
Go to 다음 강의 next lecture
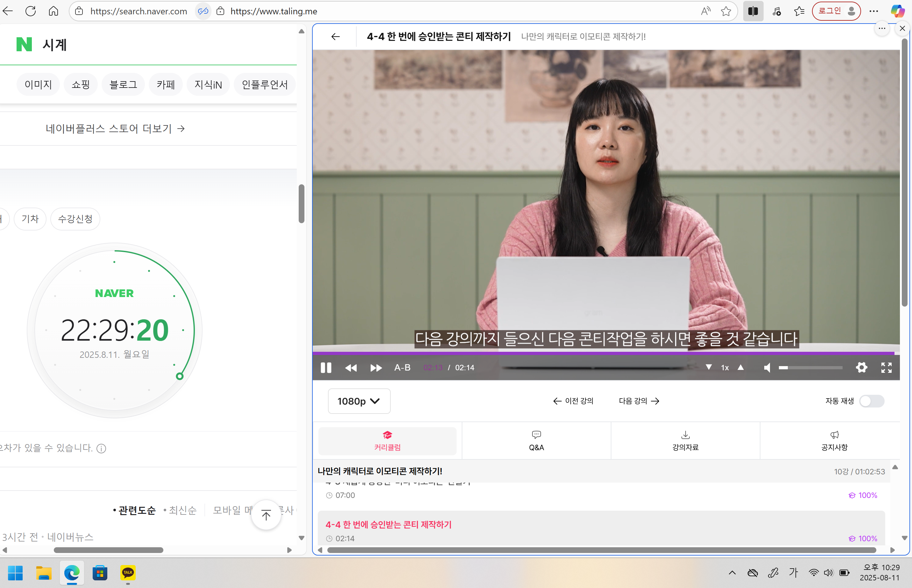(639, 401)
